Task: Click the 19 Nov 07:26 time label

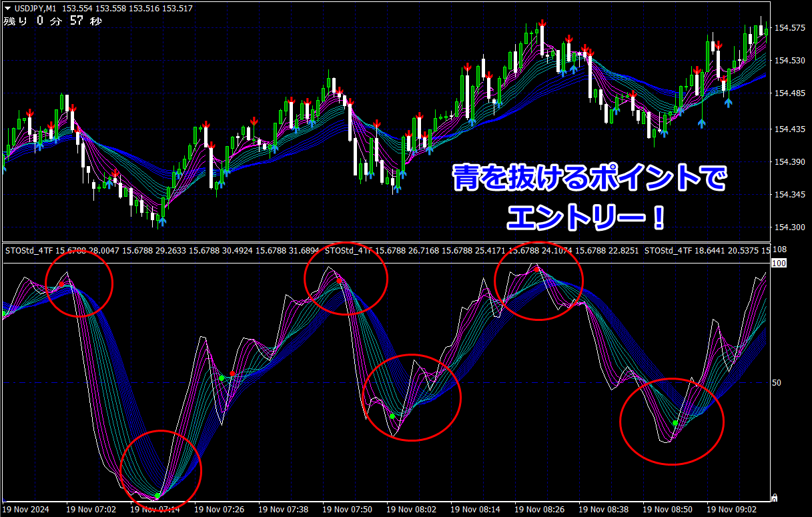Action: [x=219, y=509]
